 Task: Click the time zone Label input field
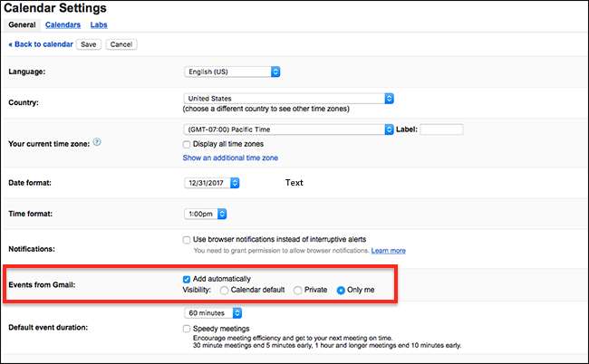coord(441,129)
